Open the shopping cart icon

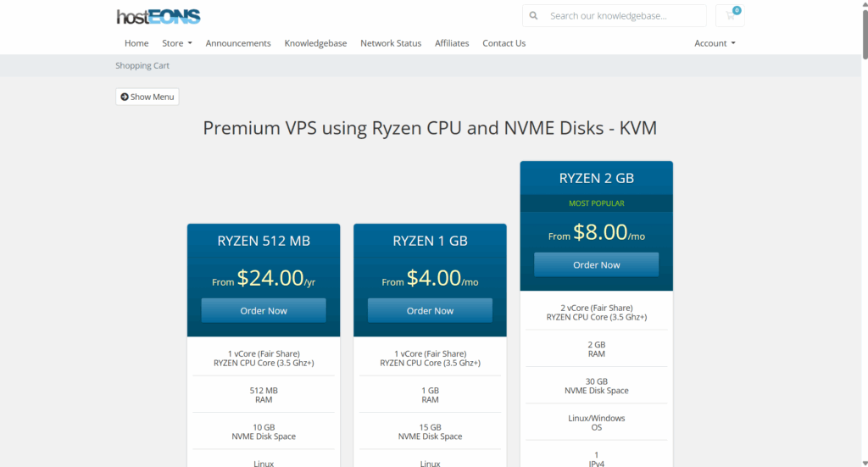pyautogui.click(x=730, y=15)
